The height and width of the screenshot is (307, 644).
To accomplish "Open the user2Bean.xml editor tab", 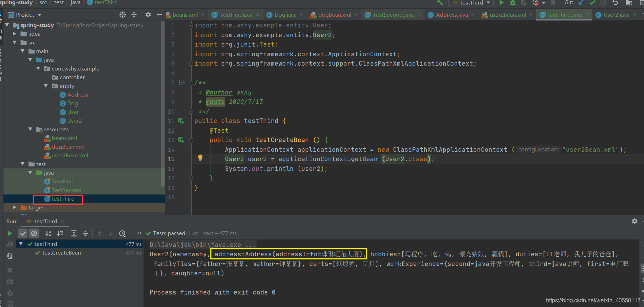I will tap(508, 15).
